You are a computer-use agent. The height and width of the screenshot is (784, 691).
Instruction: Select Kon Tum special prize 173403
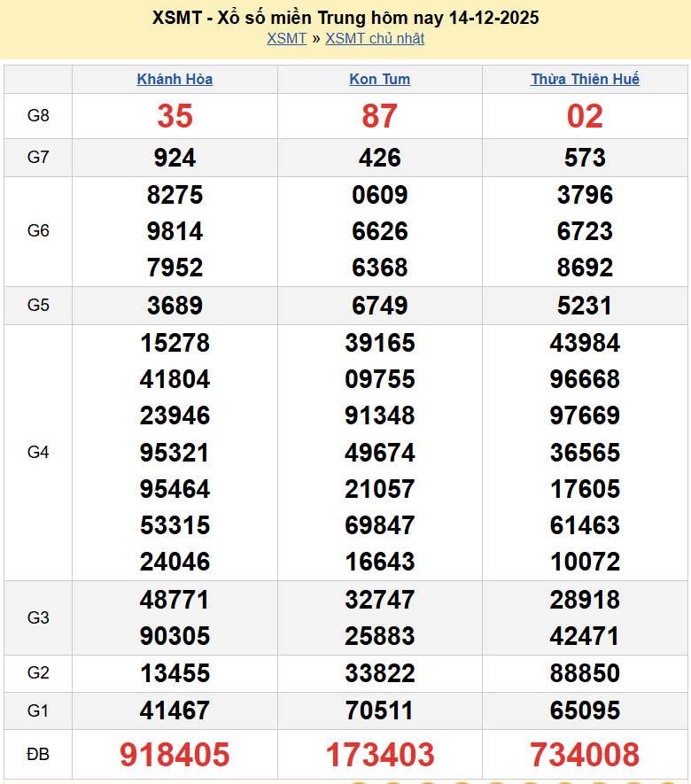click(x=379, y=755)
